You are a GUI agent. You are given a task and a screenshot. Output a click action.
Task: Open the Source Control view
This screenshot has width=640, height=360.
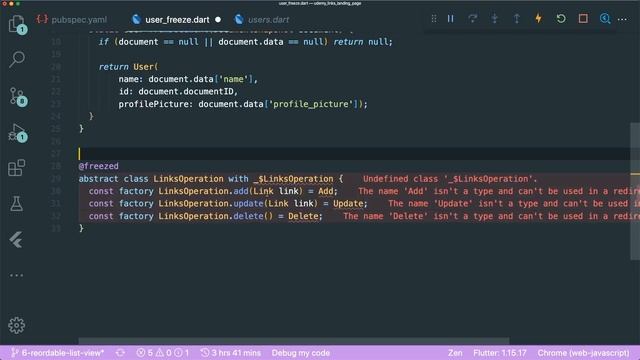click(x=16, y=97)
